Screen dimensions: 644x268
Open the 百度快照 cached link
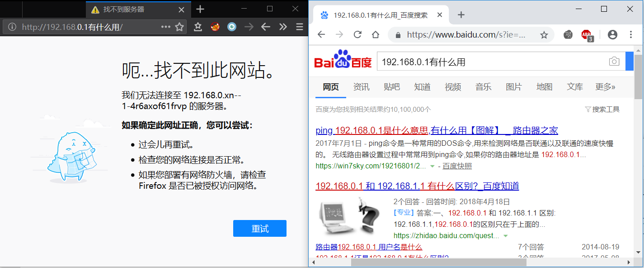tap(457, 166)
